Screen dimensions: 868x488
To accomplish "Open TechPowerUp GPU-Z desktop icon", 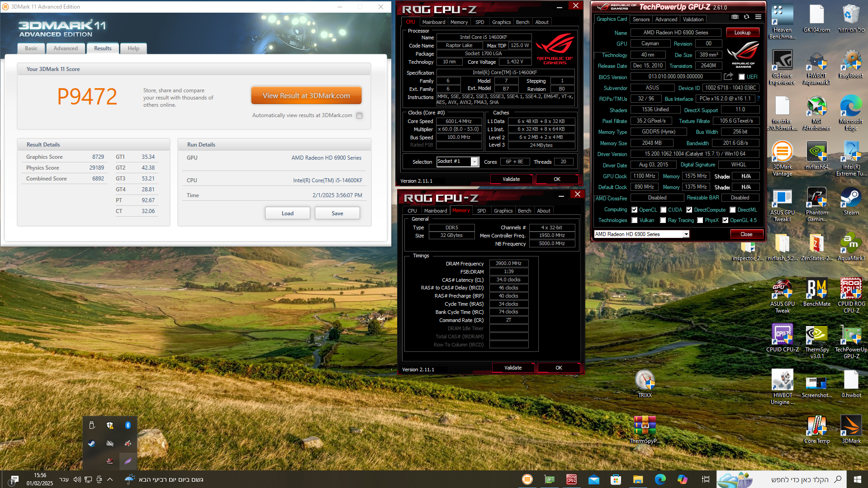I will [851, 341].
